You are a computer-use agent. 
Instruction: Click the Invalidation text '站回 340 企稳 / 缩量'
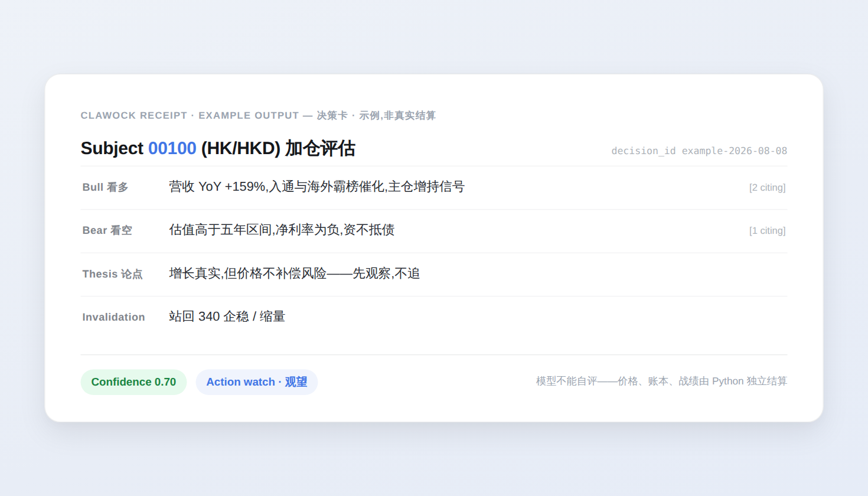click(x=227, y=316)
